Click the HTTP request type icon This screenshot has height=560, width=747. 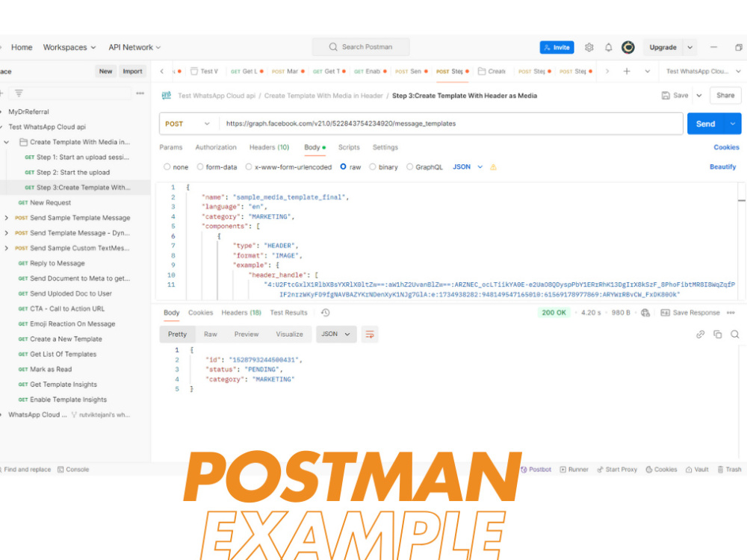coord(167,96)
